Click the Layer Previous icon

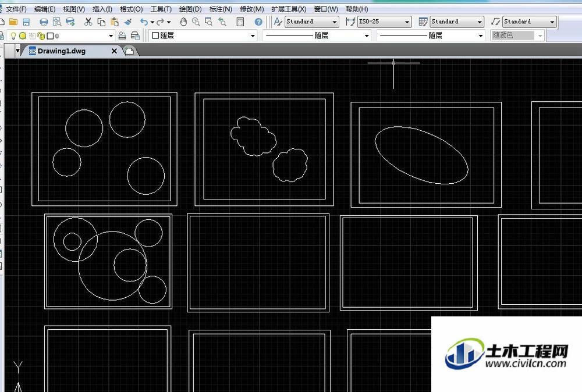[x=136, y=35]
